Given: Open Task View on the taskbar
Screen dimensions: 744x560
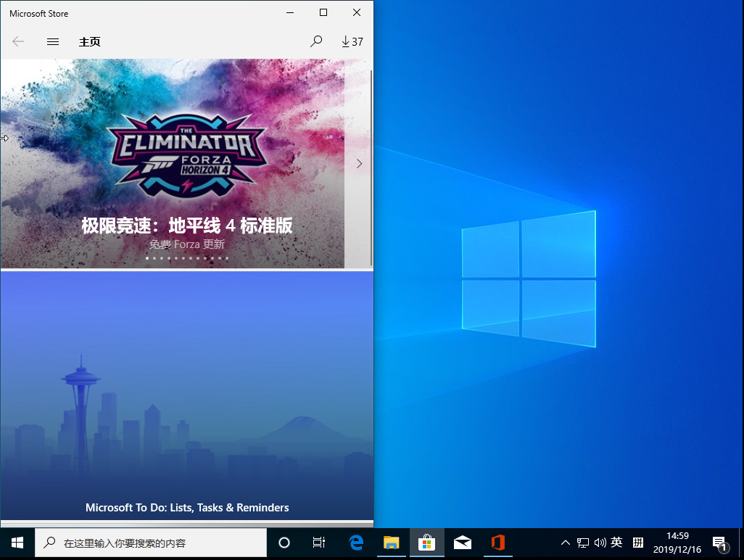Looking at the screenshot, I should 319,542.
